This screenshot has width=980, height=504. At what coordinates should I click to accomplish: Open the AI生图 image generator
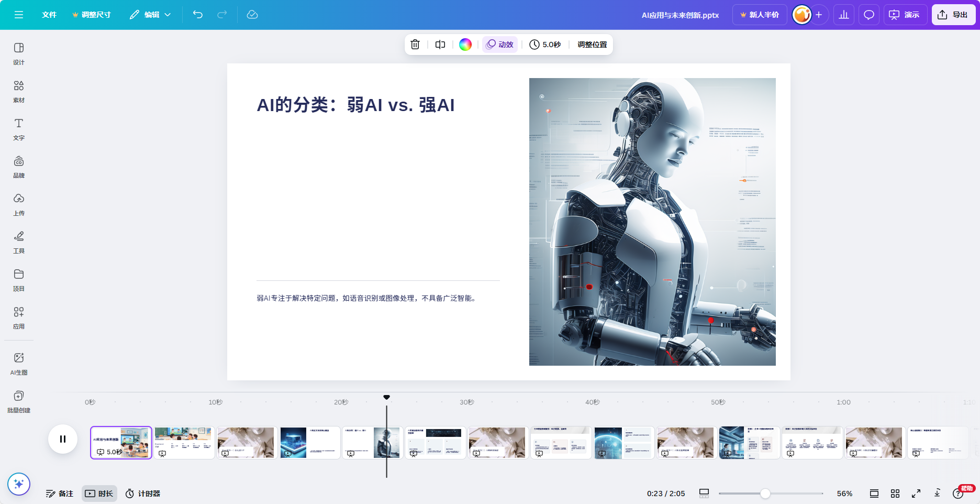tap(18, 363)
